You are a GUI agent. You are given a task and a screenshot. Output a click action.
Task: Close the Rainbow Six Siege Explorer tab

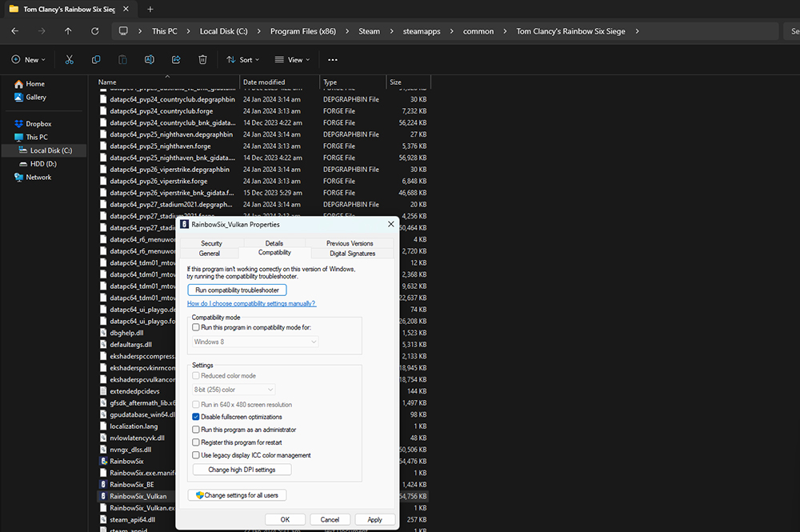[126, 9]
